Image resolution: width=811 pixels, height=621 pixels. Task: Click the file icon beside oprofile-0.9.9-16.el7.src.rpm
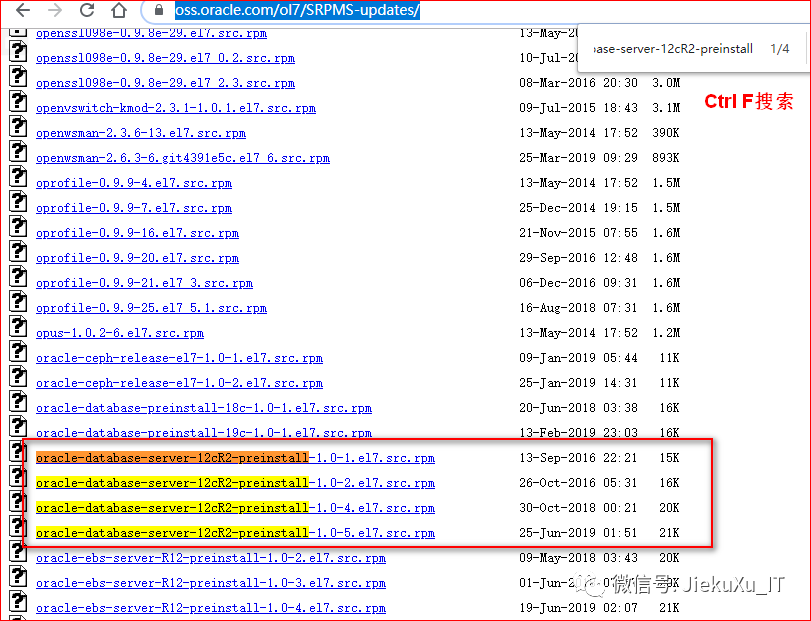18,228
